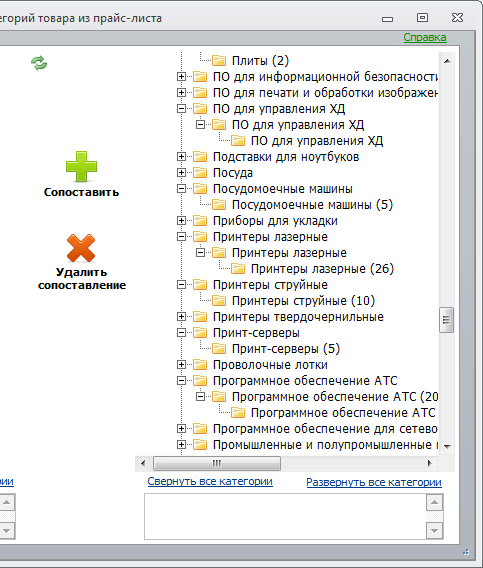The width and height of the screenshot is (483, 568).
Task: Collapse top-level Программное обеспечение АТС node
Action: 181,380
